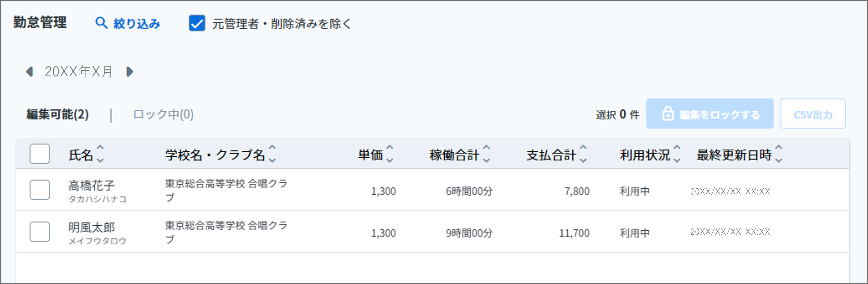
Task: Click 利用中 status in 高橋花子 row
Action: tap(635, 191)
